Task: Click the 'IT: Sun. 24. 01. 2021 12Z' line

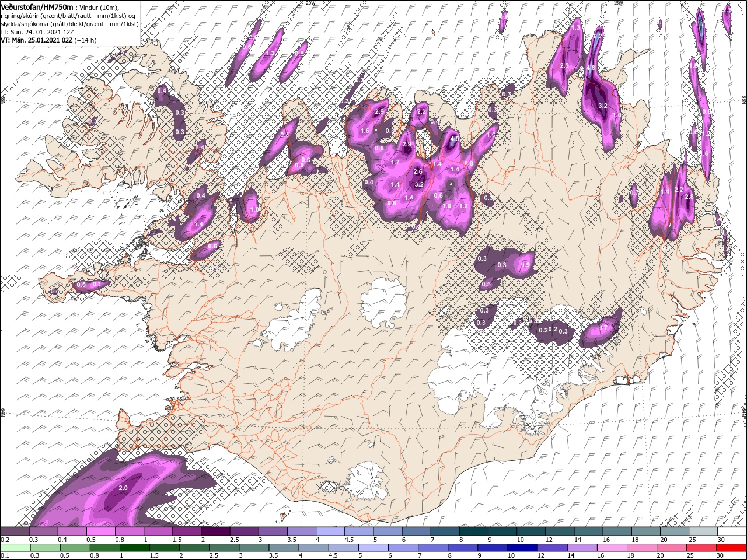Action: tap(37, 32)
